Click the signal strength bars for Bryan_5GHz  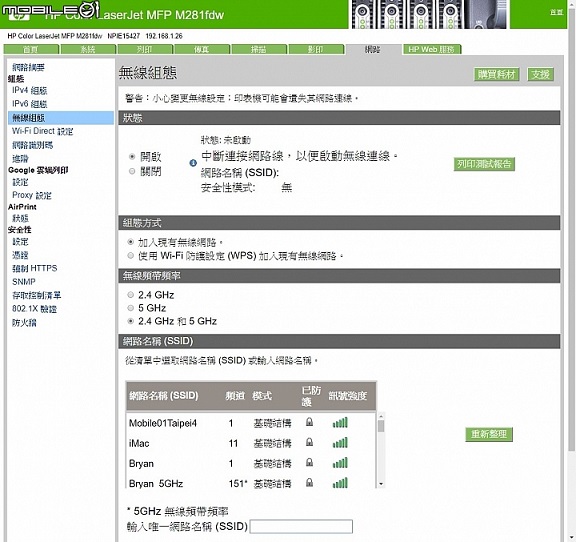pos(340,482)
